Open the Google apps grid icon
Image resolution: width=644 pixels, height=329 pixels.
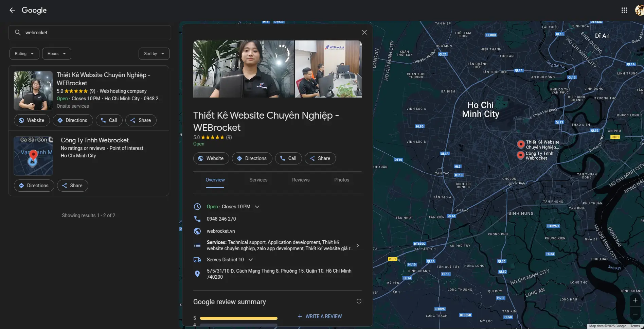624,10
